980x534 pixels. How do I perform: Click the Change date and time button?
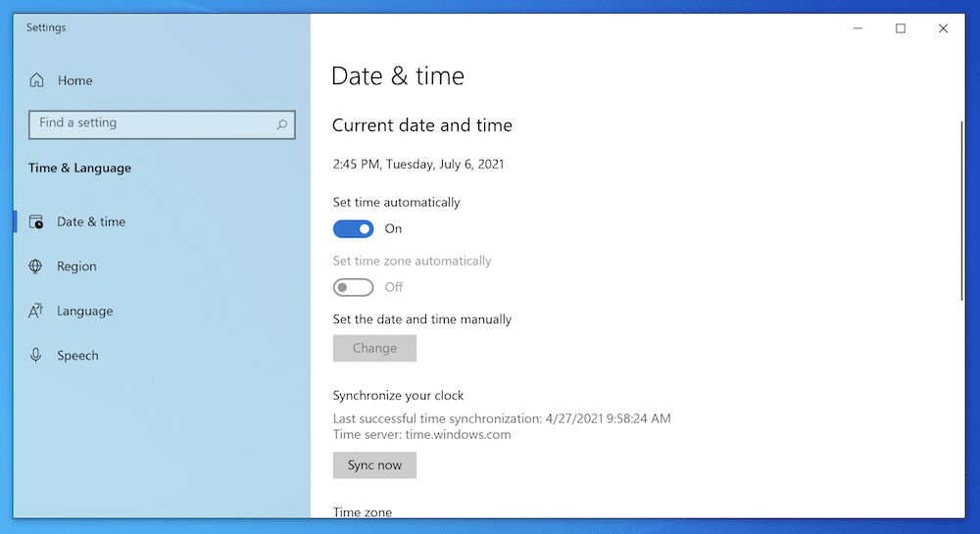tap(374, 348)
